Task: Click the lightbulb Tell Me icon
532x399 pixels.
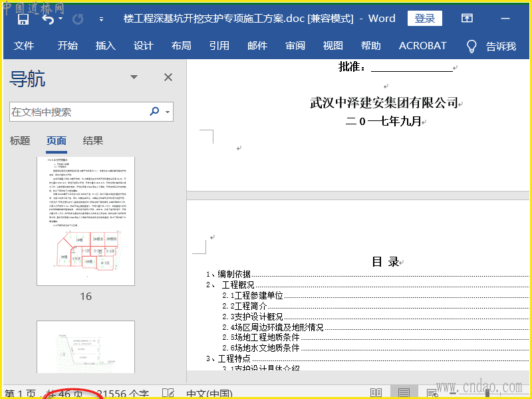Action: click(471, 46)
